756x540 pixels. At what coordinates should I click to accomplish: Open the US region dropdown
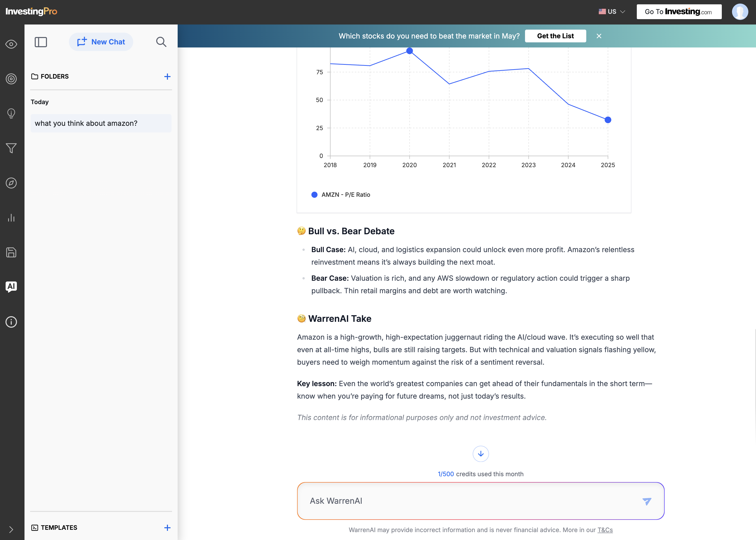(x=612, y=12)
